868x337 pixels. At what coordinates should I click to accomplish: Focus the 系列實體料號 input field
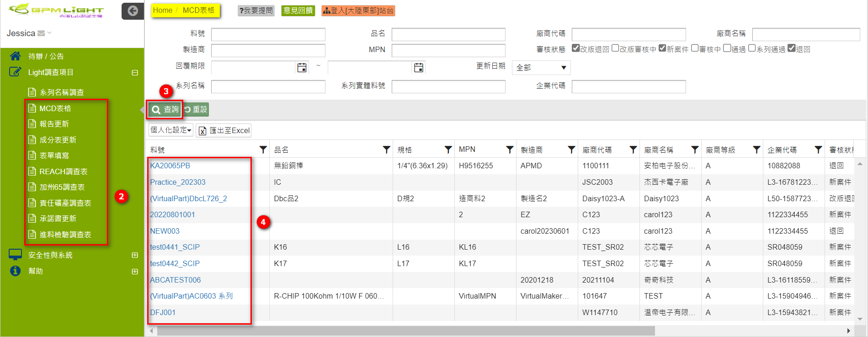(448, 86)
